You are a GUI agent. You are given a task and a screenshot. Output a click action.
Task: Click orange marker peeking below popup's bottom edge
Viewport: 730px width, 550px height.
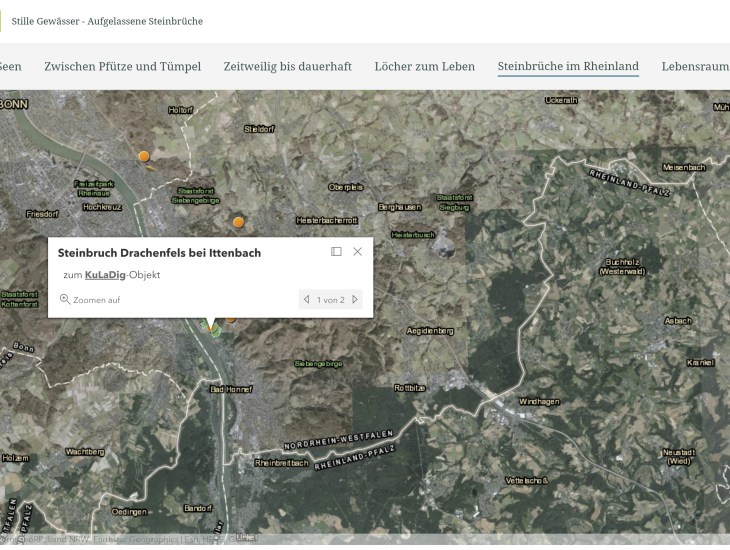pos(231,319)
